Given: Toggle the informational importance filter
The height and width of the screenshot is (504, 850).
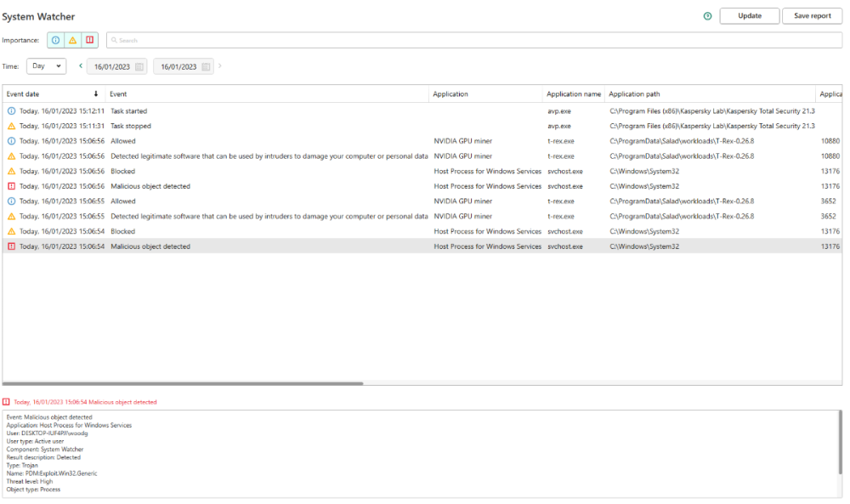Looking at the screenshot, I should (x=55, y=40).
